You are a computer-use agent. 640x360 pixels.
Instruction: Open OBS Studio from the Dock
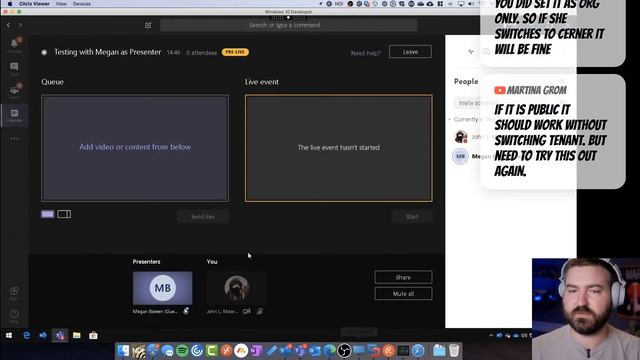(344, 351)
